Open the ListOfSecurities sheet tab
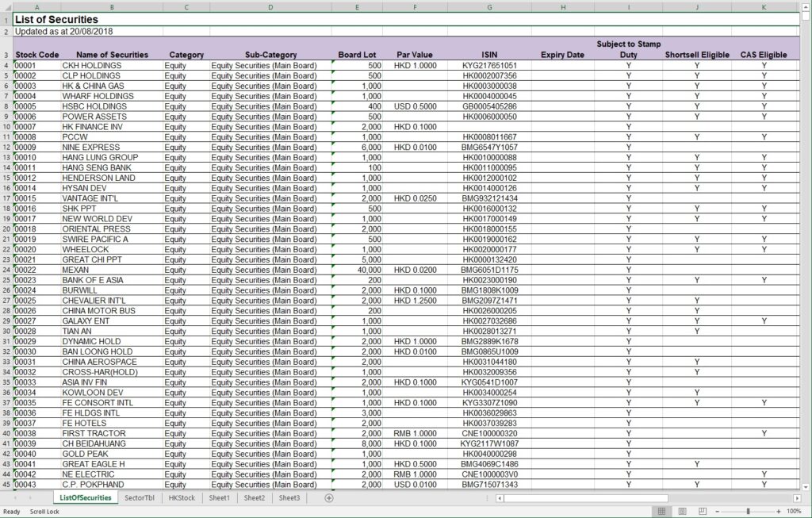Viewport: 812px width, 518px height. 86,498
